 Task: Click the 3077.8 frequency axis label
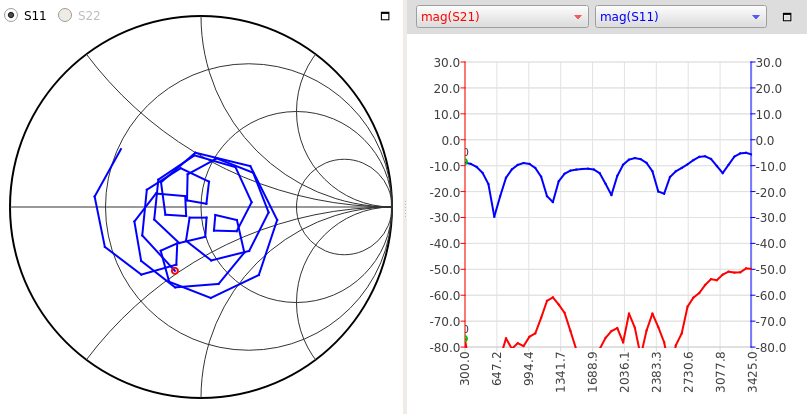(x=720, y=373)
